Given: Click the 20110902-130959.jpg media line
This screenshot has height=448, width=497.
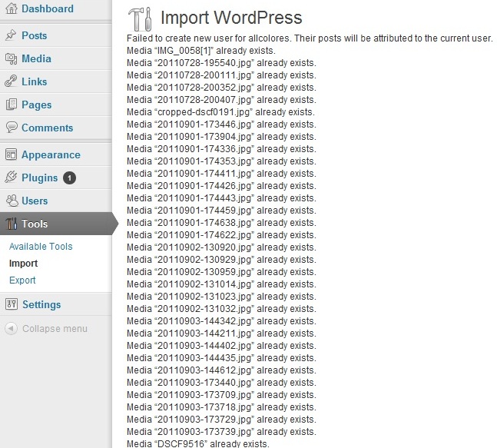Looking at the screenshot, I should click(221, 272).
